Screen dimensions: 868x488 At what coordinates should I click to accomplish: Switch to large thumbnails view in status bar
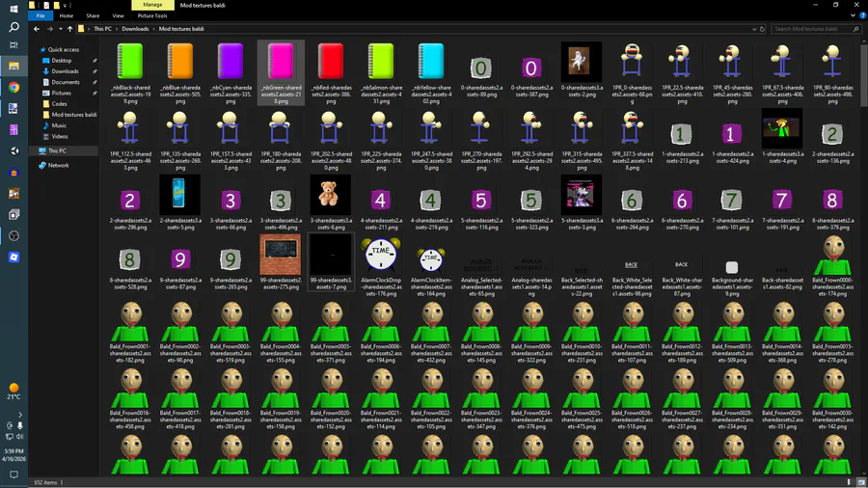click(x=860, y=482)
